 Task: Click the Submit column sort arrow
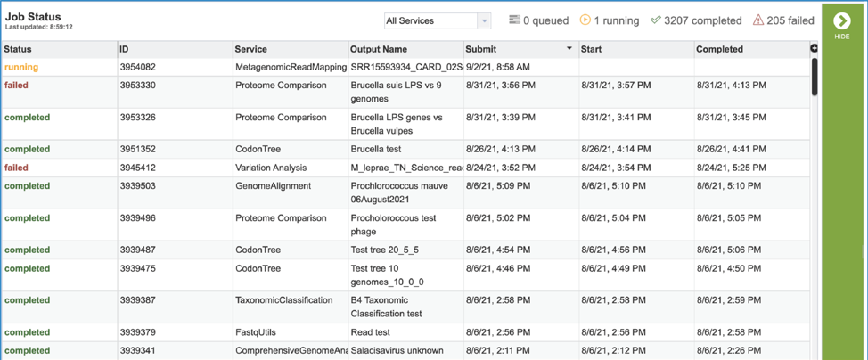[x=569, y=49]
